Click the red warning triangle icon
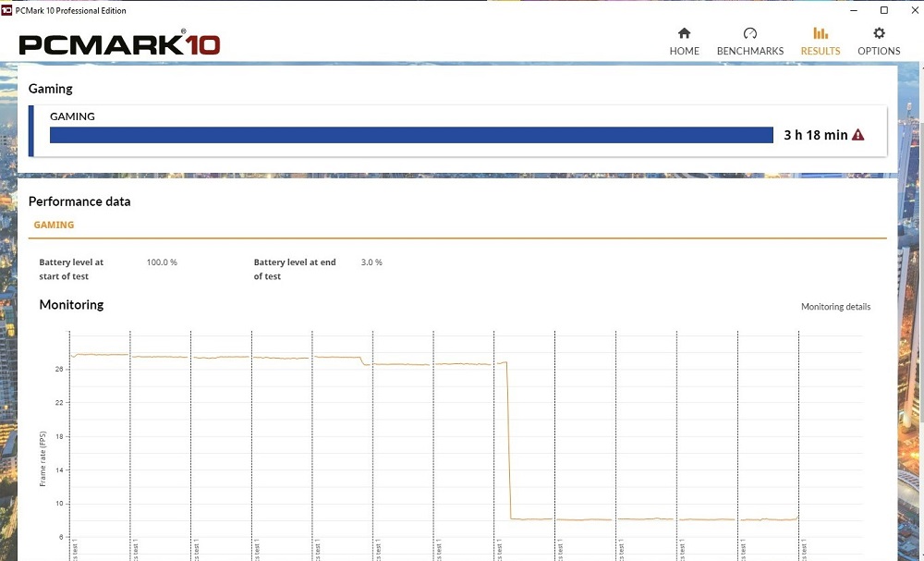Image resolution: width=924 pixels, height=561 pixels. (x=858, y=135)
